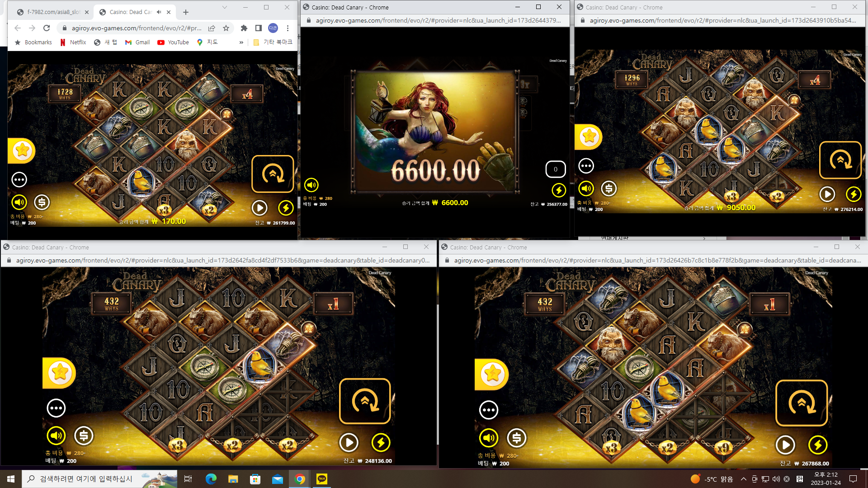Share this page from the address bar

212,28
